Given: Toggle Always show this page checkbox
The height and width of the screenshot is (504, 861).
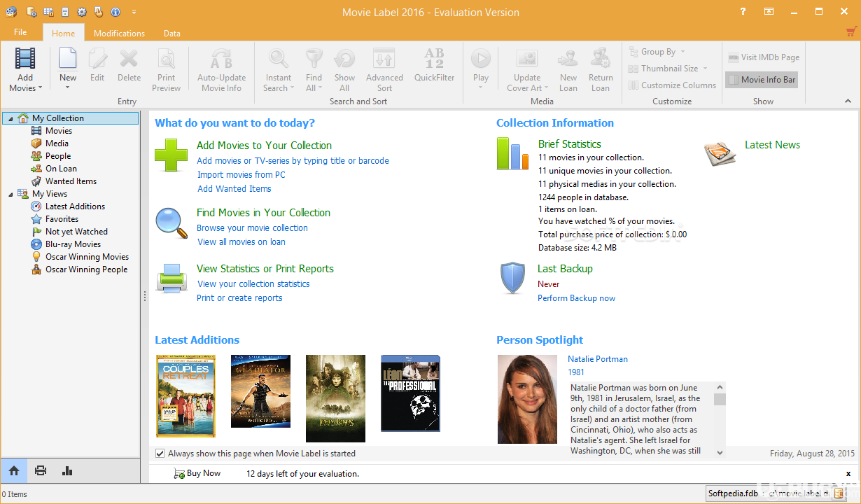Looking at the screenshot, I should tap(160, 454).
